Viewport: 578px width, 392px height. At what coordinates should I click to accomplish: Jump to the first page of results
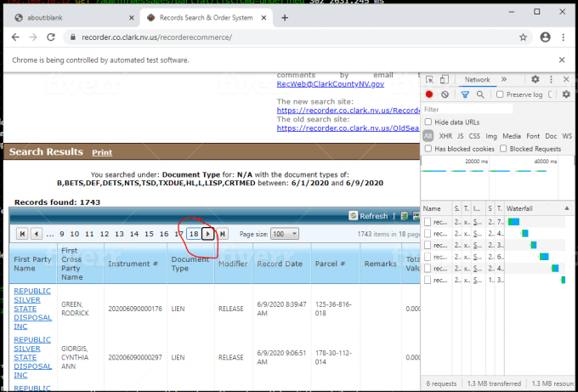[21, 234]
